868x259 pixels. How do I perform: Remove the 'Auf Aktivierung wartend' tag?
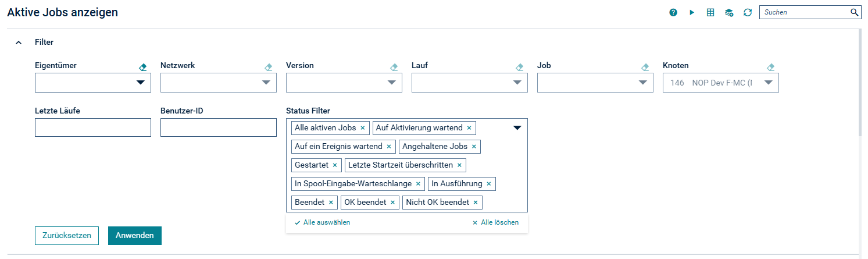[x=469, y=128]
